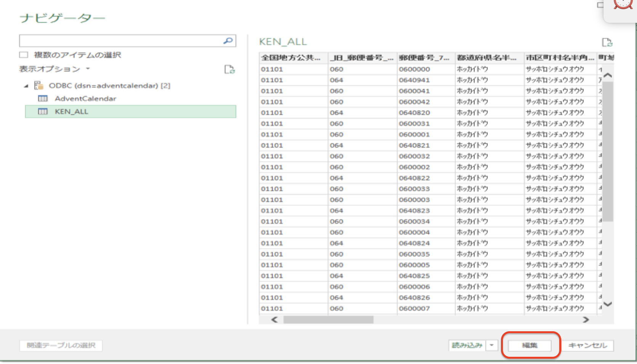Click the キャンセル button
The width and height of the screenshot is (637, 364).
click(587, 345)
